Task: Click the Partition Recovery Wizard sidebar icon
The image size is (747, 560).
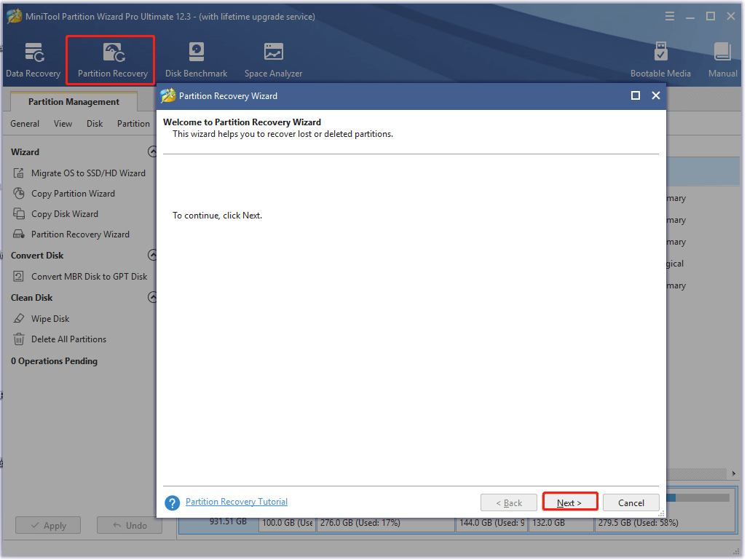Action: tap(19, 234)
